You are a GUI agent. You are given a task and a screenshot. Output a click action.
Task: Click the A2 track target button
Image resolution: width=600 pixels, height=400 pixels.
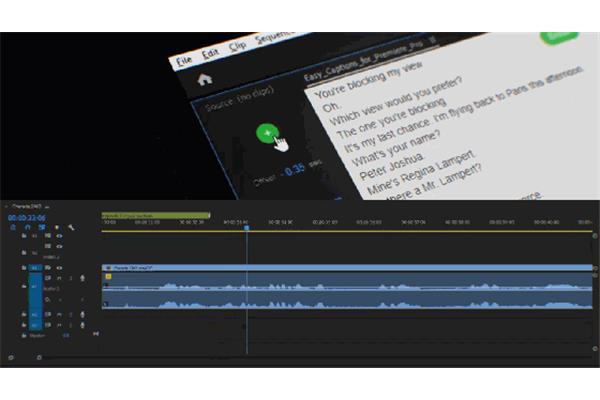35,315
